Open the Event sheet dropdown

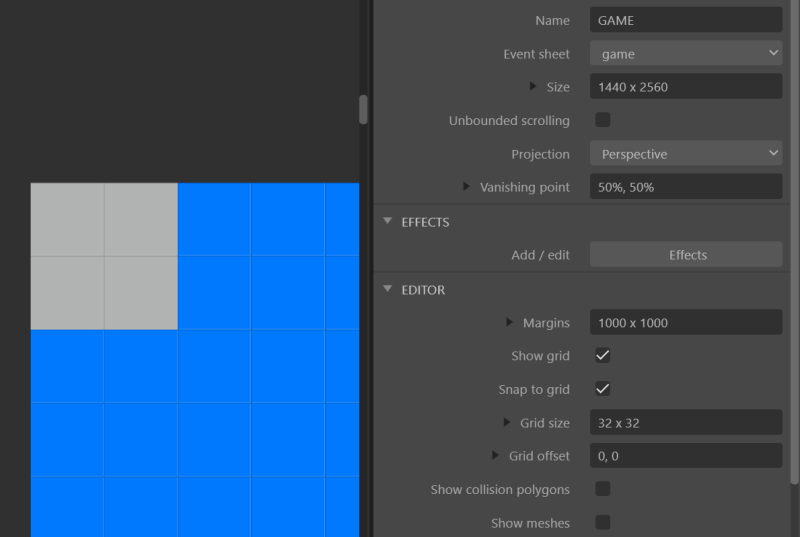[686, 54]
